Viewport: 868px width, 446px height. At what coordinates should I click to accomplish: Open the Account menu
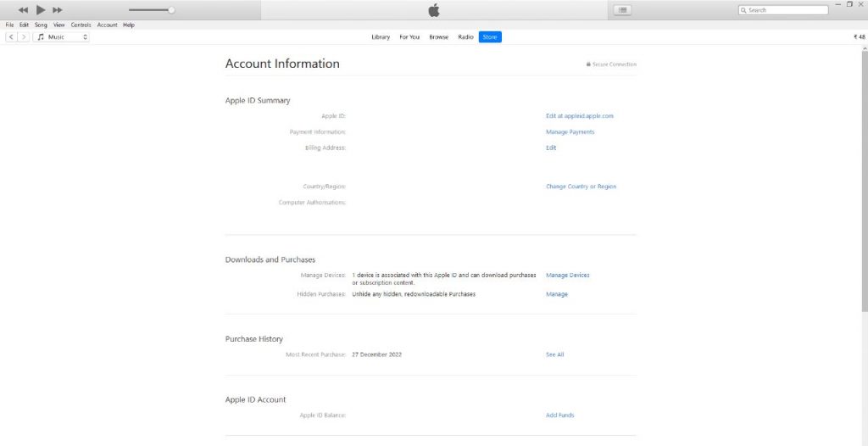point(108,25)
